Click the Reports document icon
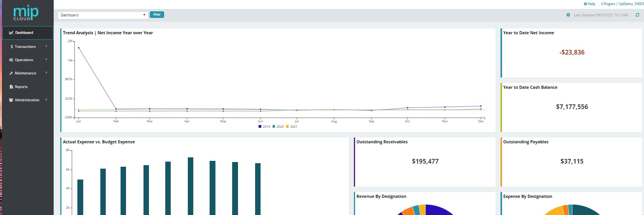The width and height of the screenshot is (644, 215). point(11,86)
